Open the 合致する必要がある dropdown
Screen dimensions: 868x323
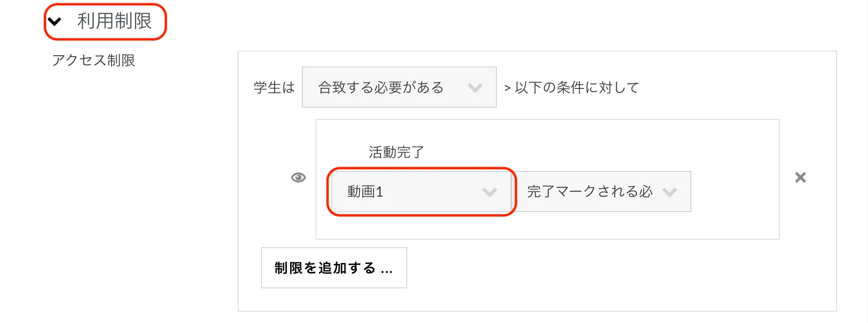tap(399, 87)
